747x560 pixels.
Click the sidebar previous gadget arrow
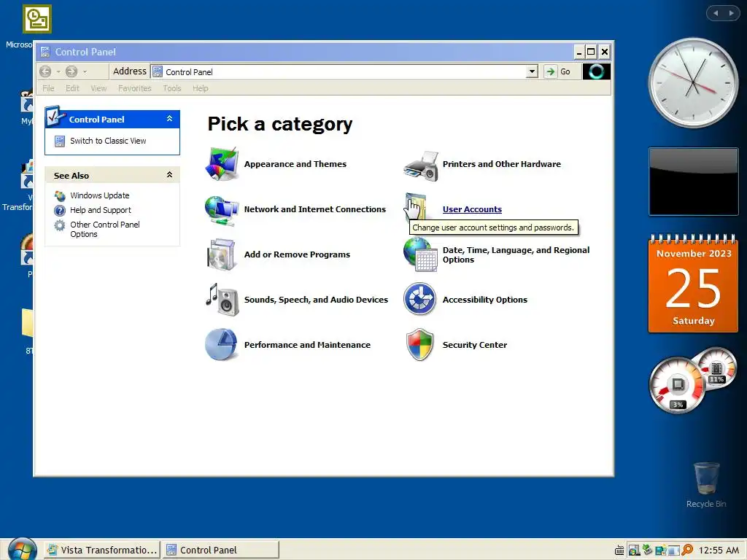(x=716, y=13)
